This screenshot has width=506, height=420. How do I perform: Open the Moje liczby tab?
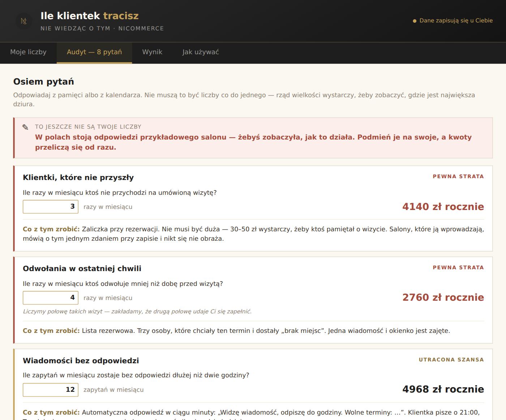28,52
